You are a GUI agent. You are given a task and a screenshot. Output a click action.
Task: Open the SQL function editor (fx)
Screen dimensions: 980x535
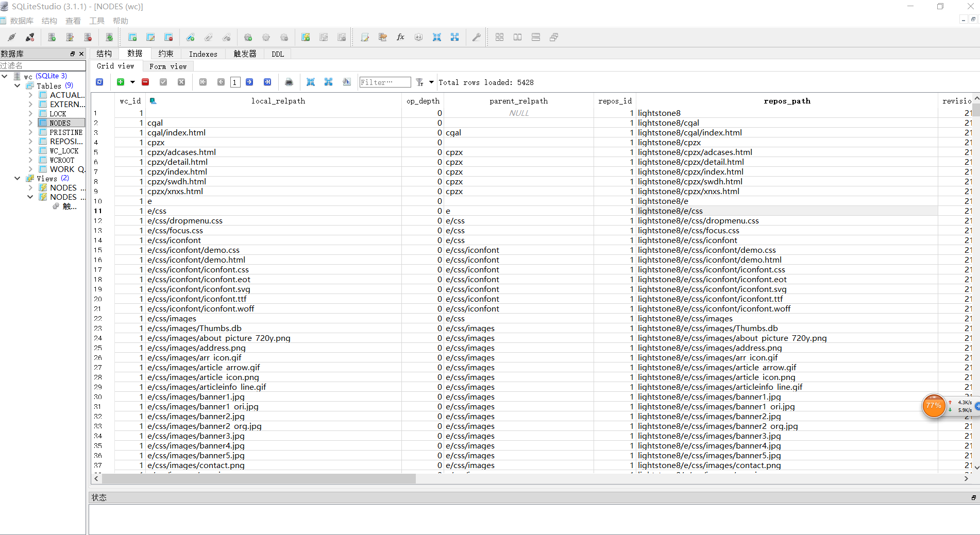(x=400, y=37)
